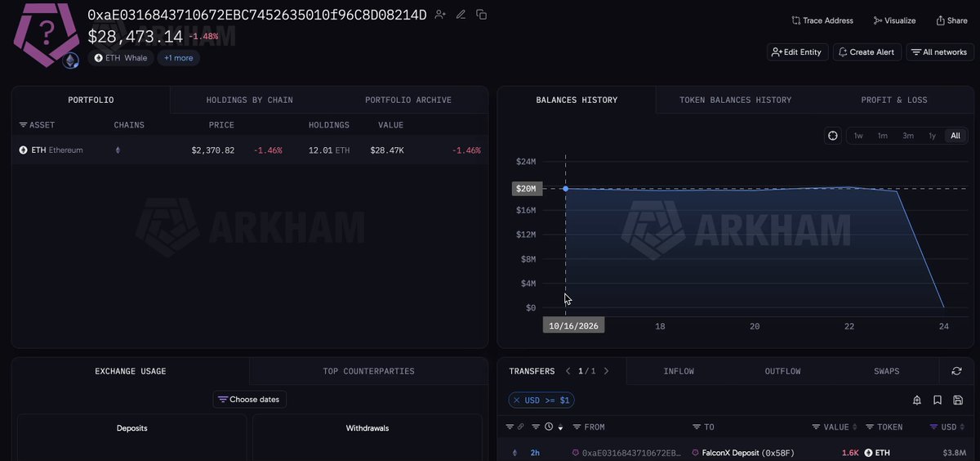The height and width of the screenshot is (461, 980).
Task: Click the bookmark icon in transfers panel
Action: (x=938, y=400)
